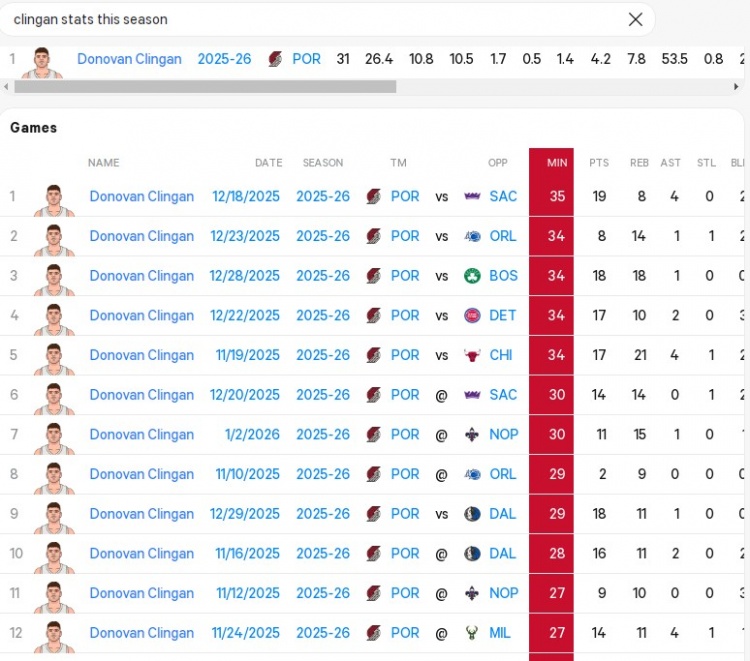Viewport: 750px width, 661px height.
Task: Click the Orlando Magic logo in row 2
Action: (x=473, y=237)
